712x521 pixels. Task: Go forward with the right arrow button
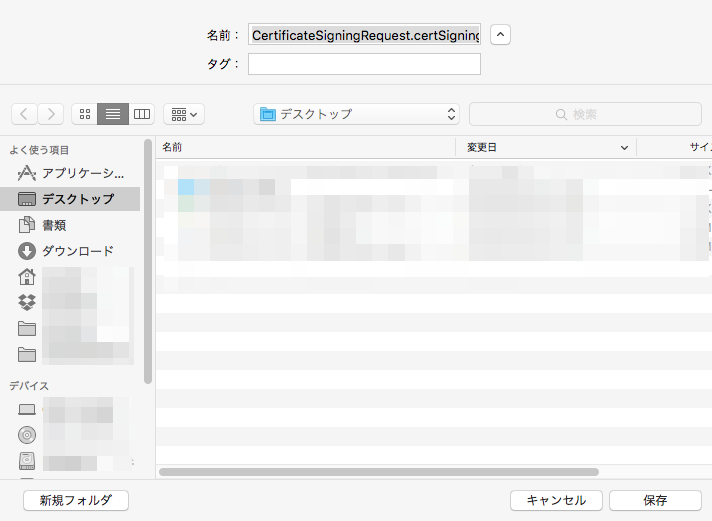[50, 114]
